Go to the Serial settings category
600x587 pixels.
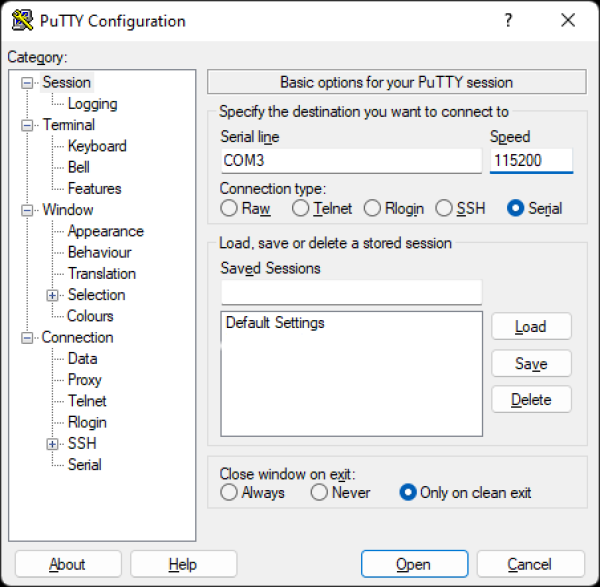84,464
